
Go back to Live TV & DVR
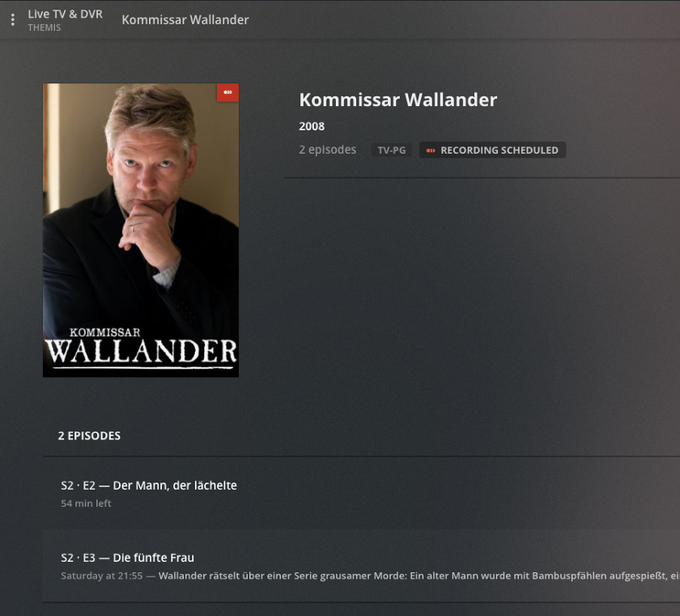click(x=65, y=14)
